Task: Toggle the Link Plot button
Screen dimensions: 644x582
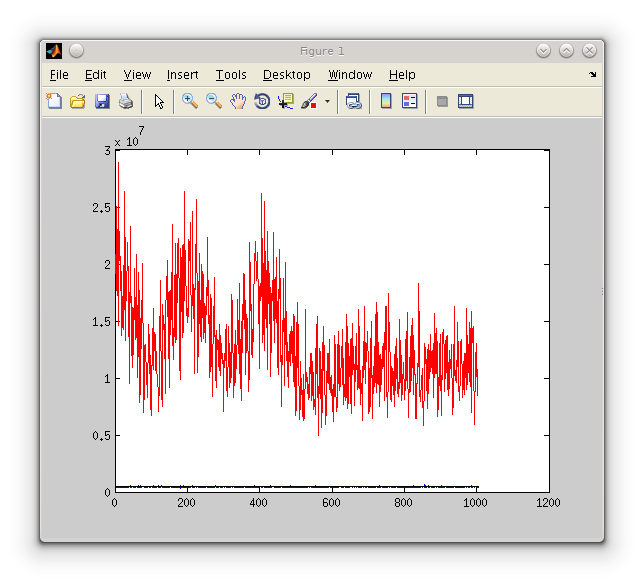Action: click(x=353, y=101)
